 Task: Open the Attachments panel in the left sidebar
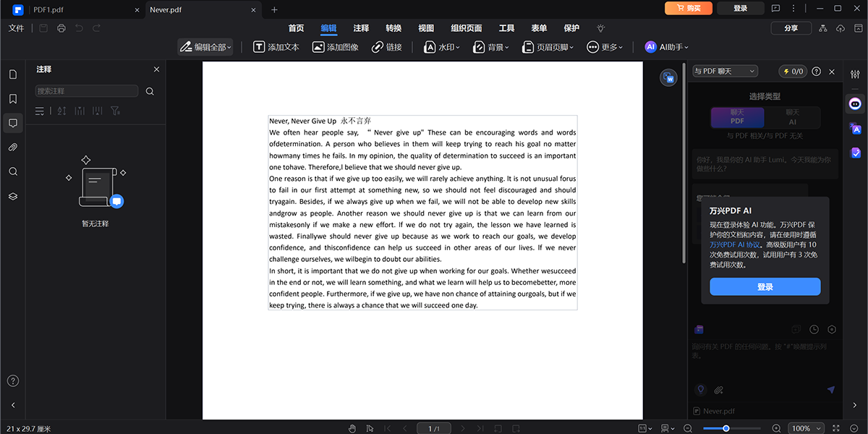(x=12, y=147)
